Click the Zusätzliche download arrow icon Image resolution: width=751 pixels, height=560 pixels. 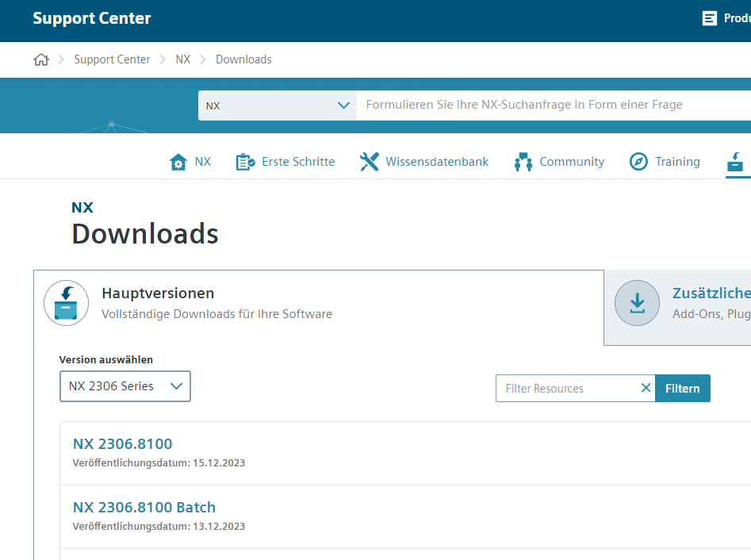(x=637, y=303)
